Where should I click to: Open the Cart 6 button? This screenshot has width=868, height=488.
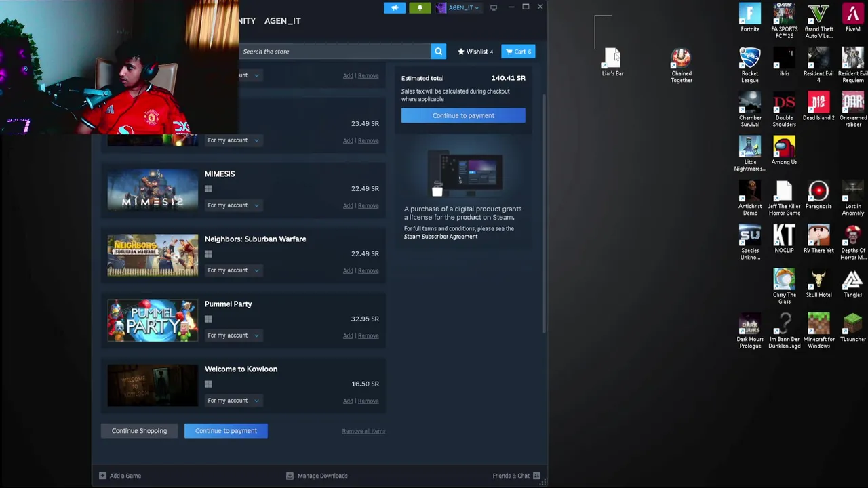(x=519, y=52)
